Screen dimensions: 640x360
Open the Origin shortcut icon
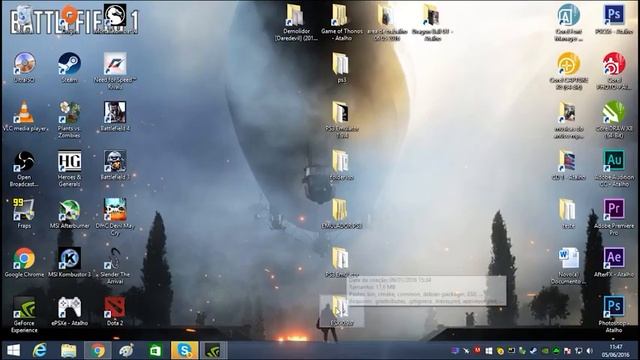pyautogui.click(x=69, y=18)
